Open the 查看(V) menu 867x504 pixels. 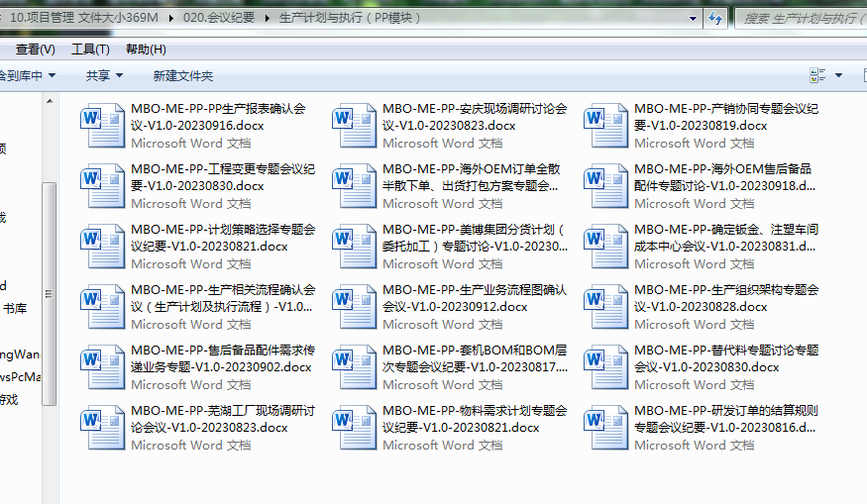35,50
